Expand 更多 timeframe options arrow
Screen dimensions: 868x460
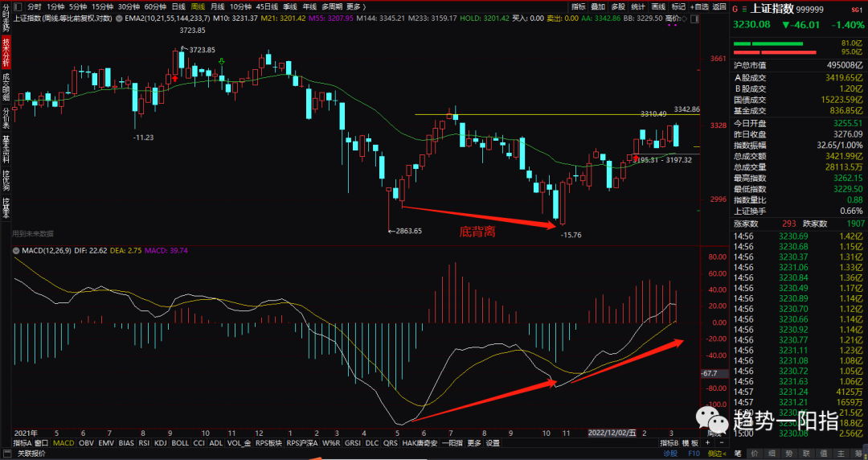pos(364,6)
